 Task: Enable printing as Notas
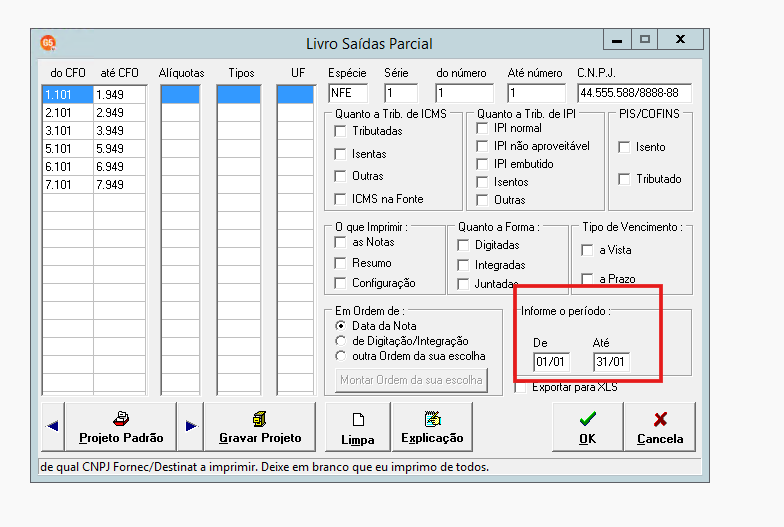(340, 242)
